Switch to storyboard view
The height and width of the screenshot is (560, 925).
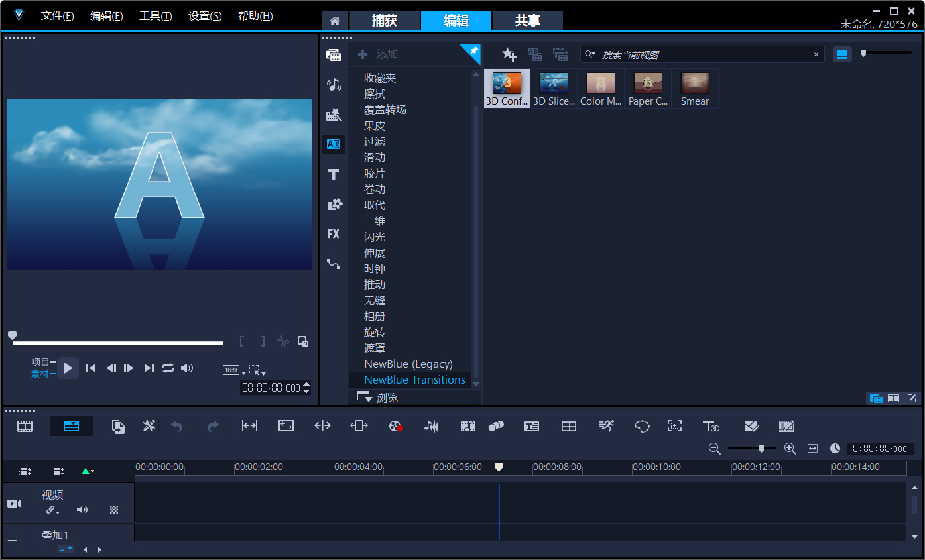point(25,426)
